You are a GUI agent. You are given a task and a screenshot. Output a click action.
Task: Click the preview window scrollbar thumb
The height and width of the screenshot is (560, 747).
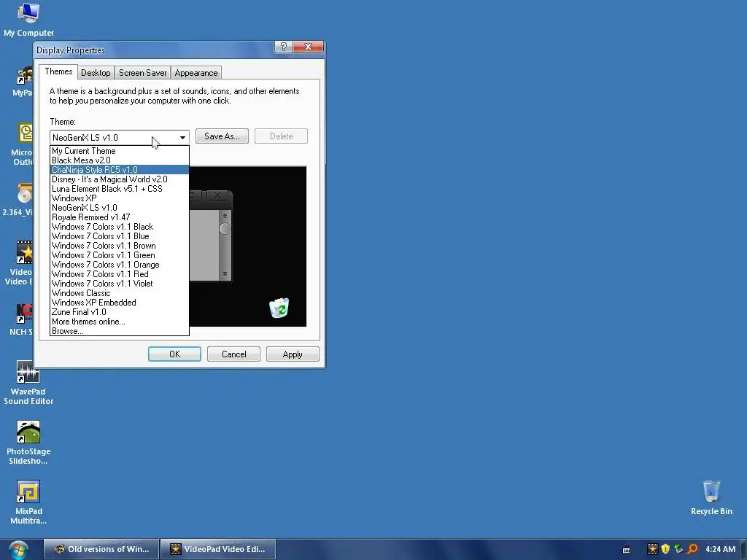[225, 228]
